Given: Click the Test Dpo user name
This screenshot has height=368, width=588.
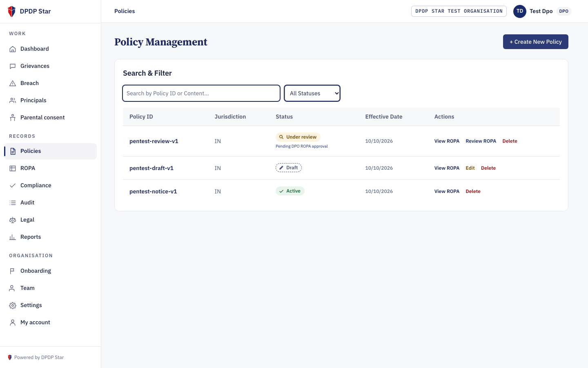Looking at the screenshot, I should tap(541, 11).
